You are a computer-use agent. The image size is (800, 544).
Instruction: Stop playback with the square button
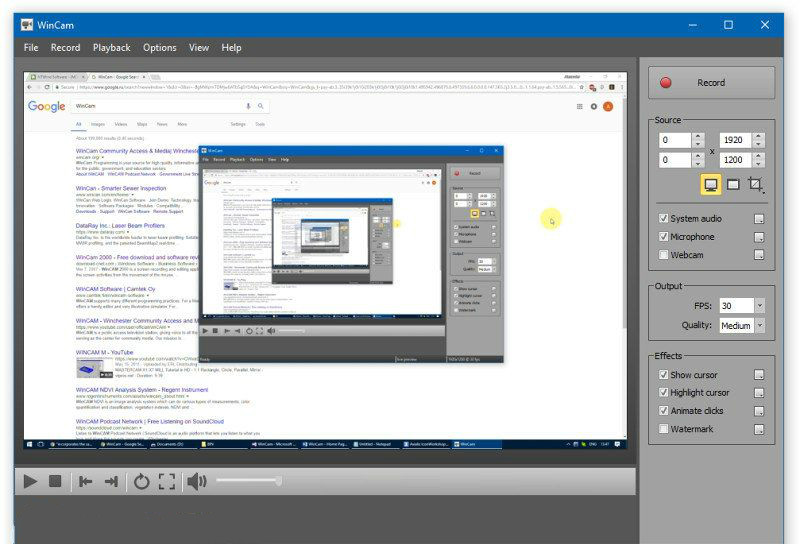tap(55, 481)
